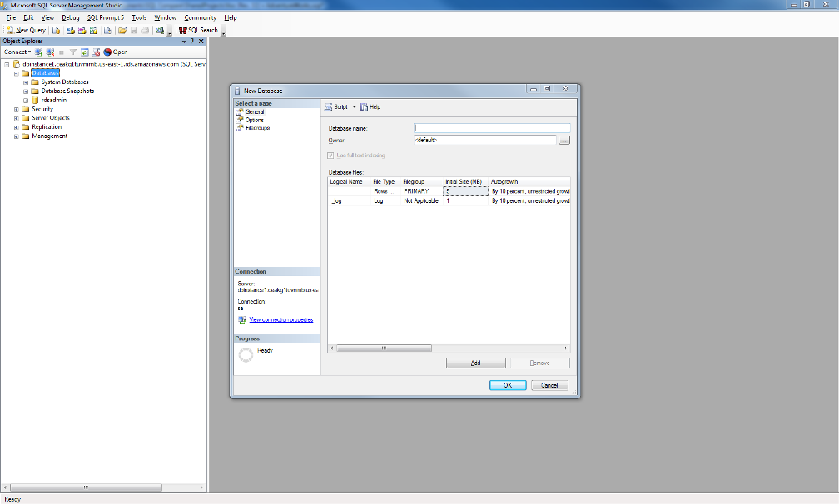The height and width of the screenshot is (504, 839).
Task: Click the Analysis Services DMX Query icon
Action: coord(82,31)
